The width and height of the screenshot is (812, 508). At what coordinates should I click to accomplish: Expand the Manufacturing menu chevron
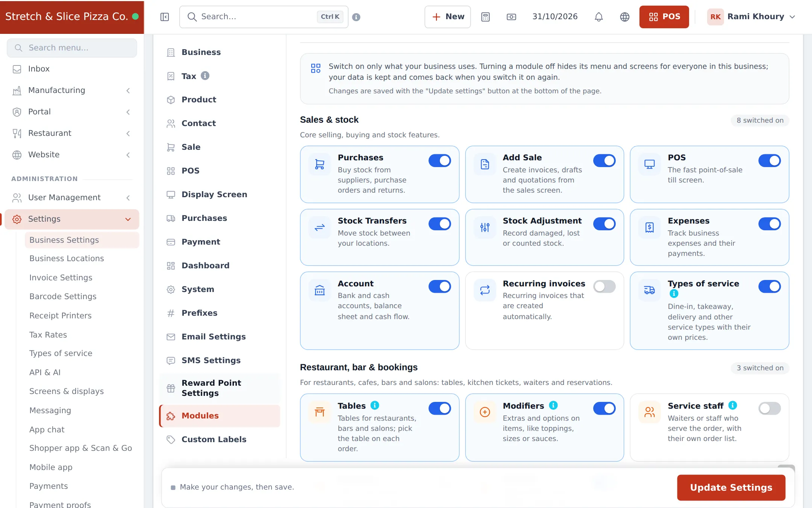128,91
